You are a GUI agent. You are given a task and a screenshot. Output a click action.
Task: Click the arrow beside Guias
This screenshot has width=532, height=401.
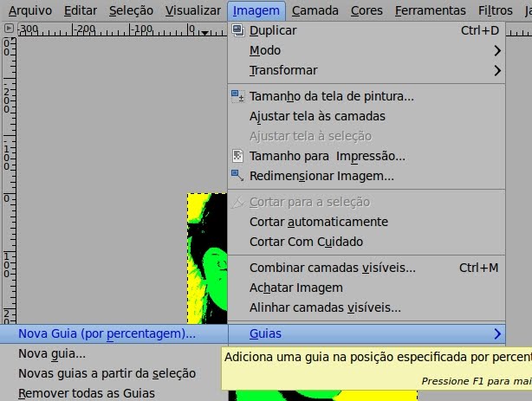click(497, 333)
